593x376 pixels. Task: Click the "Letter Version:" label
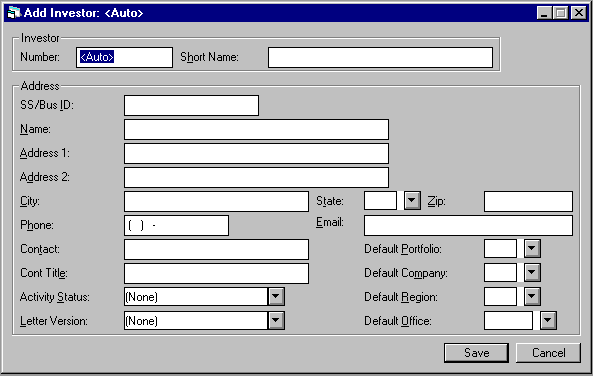[x=54, y=321]
